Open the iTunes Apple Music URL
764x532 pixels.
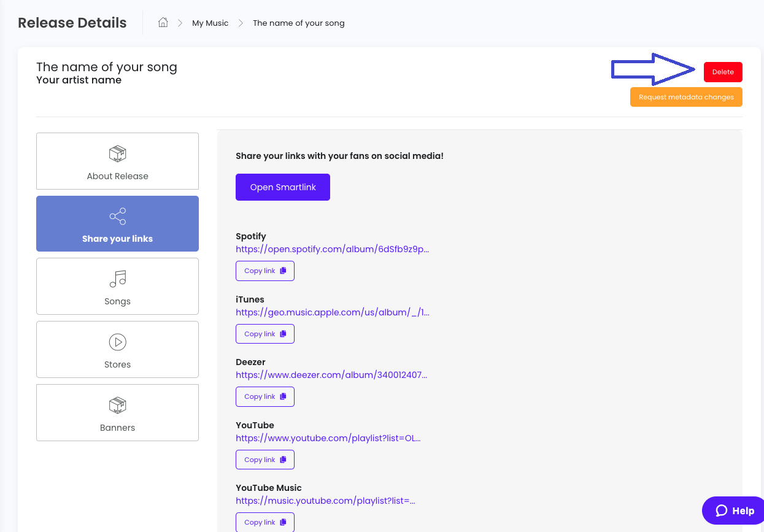(332, 312)
